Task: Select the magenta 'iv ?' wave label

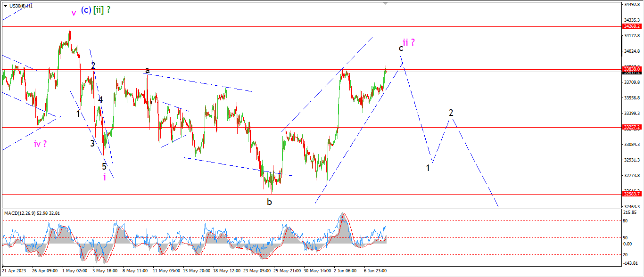Action: pyautogui.click(x=40, y=144)
